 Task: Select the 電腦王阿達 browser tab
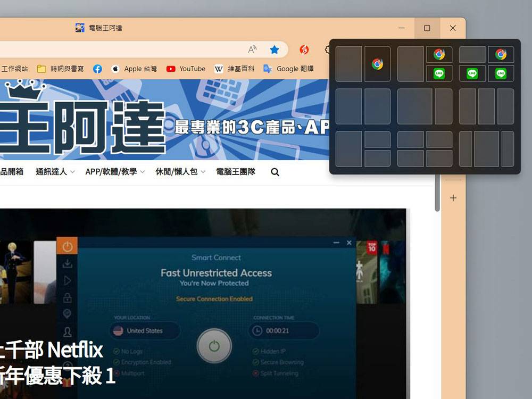(99, 28)
